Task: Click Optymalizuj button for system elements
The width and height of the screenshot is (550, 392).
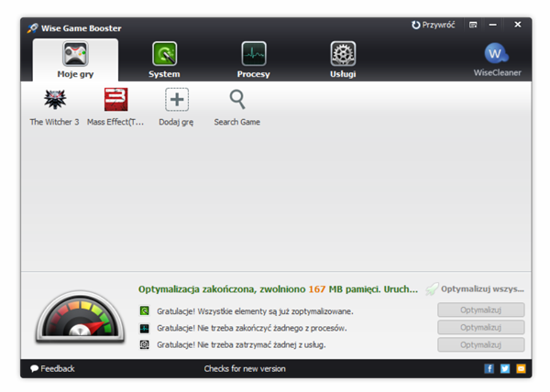Action: pos(481,310)
